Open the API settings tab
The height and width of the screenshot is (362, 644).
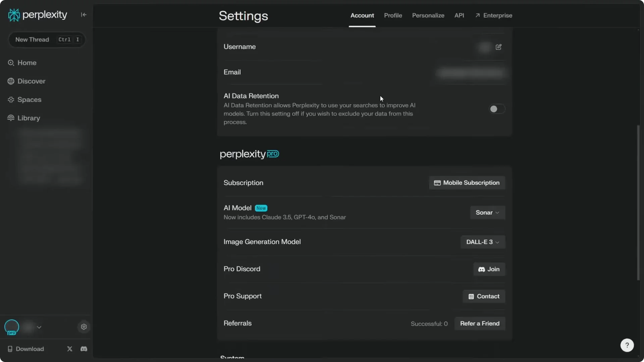pos(459,15)
